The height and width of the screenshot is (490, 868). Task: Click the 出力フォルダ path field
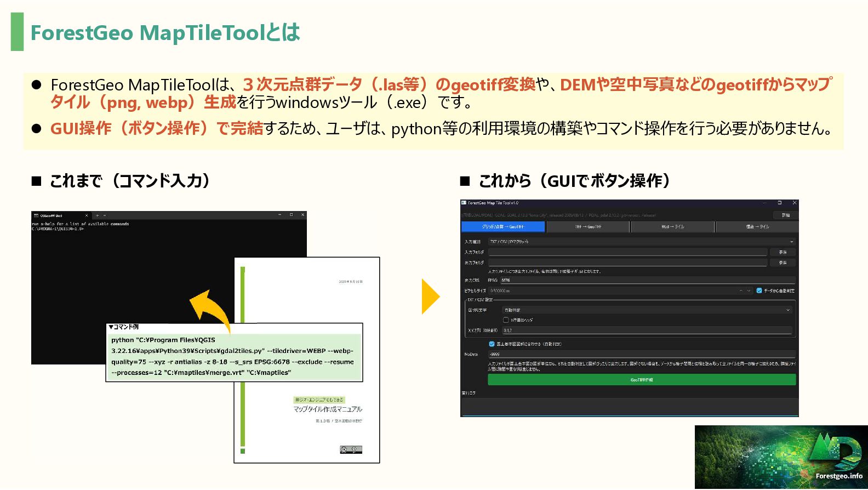[x=628, y=263]
